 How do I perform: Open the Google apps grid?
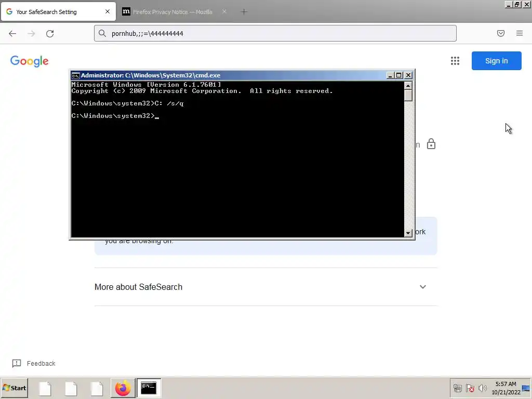tap(455, 61)
